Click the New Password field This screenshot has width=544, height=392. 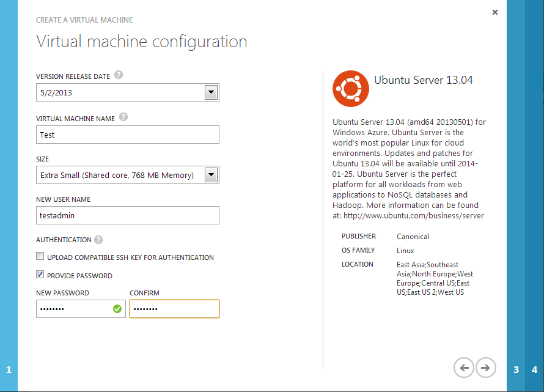tap(73, 309)
